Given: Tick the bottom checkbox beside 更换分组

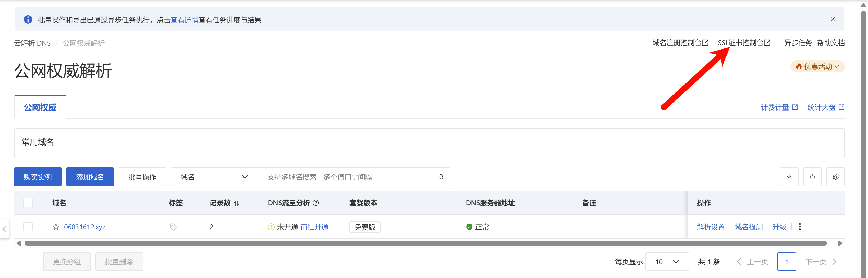Looking at the screenshot, I should (x=29, y=262).
